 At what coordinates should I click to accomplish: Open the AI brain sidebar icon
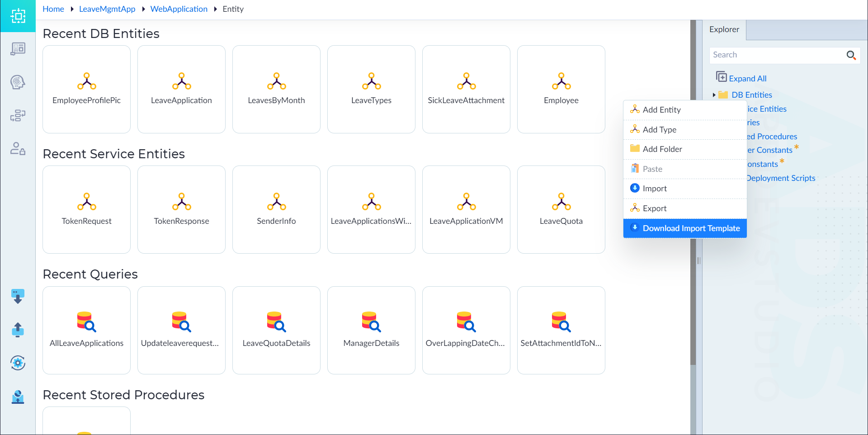pyautogui.click(x=18, y=82)
